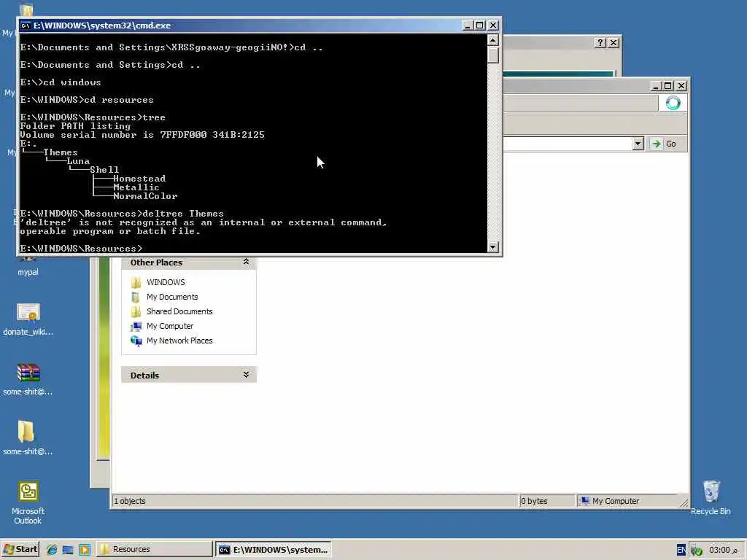Close the cmd.exe window

(493, 26)
